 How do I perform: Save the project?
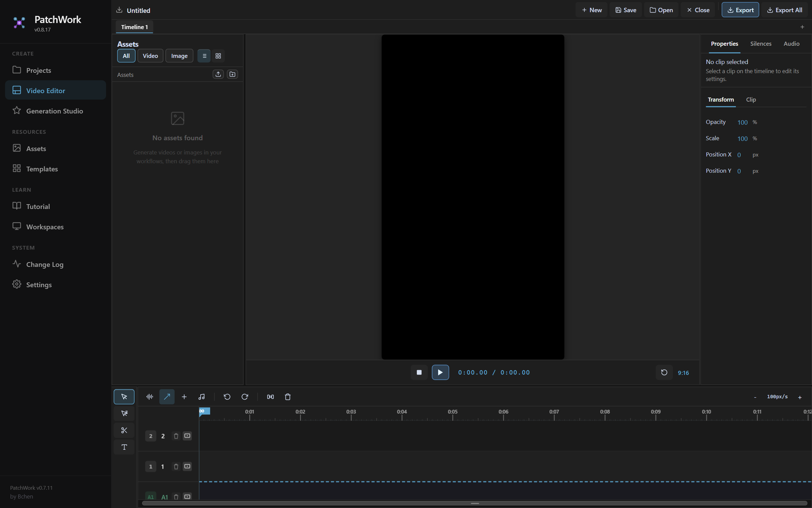coord(626,10)
